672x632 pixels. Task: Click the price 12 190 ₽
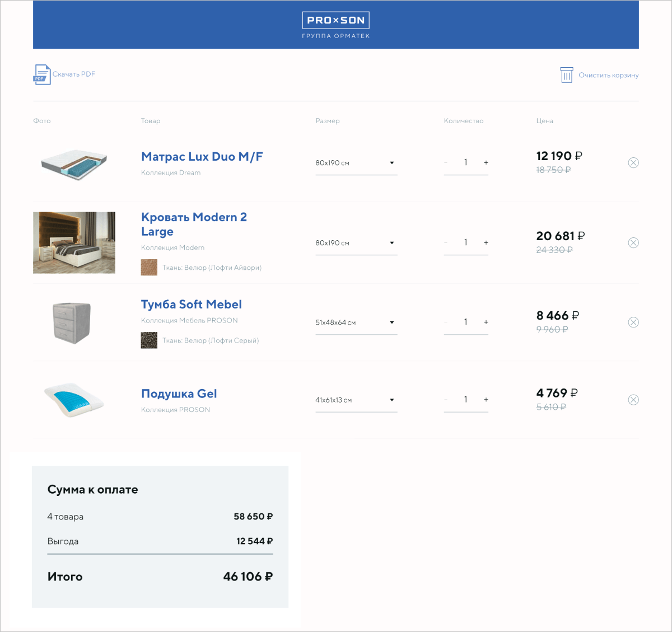559,156
